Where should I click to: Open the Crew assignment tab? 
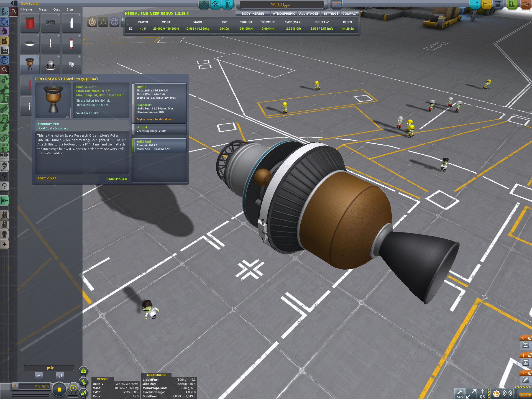pyautogui.click(x=227, y=4)
